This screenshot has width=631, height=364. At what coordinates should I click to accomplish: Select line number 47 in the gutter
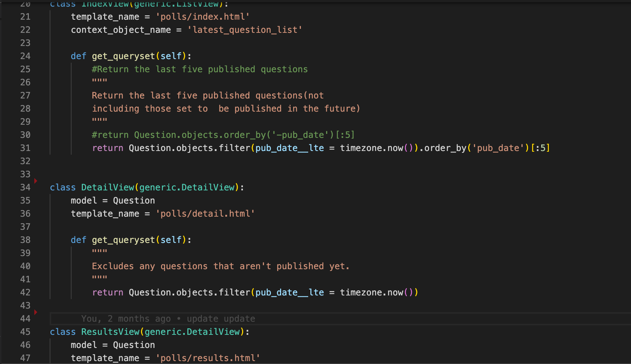coord(25,358)
